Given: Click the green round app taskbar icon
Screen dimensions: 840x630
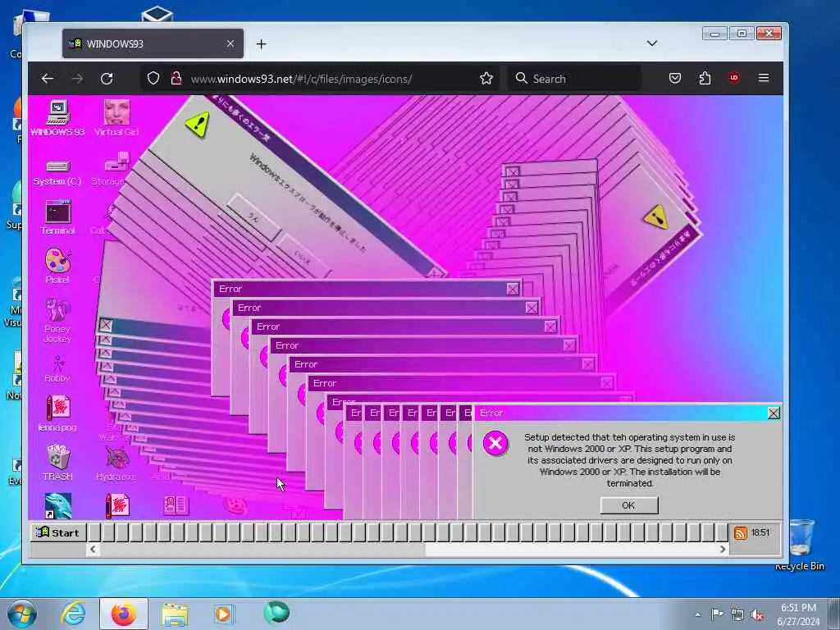Looking at the screenshot, I should [276, 613].
